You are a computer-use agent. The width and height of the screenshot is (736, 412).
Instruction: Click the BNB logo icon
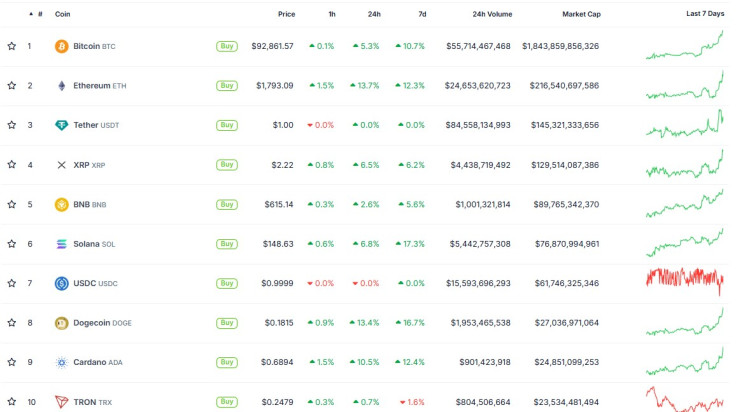(61, 204)
